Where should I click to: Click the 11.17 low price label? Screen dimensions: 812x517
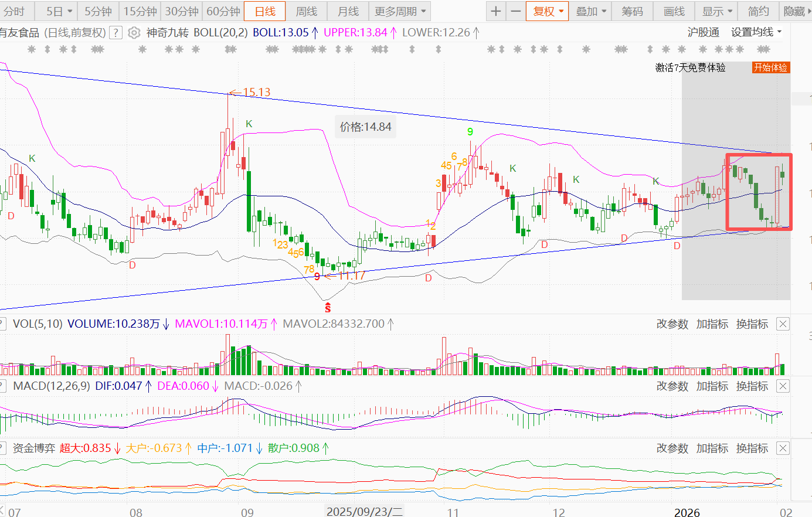[x=352, y=275]
